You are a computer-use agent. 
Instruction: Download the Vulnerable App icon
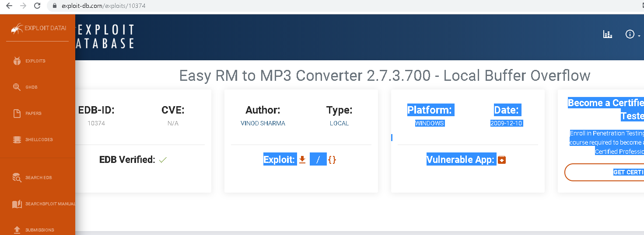pos(502,160)
